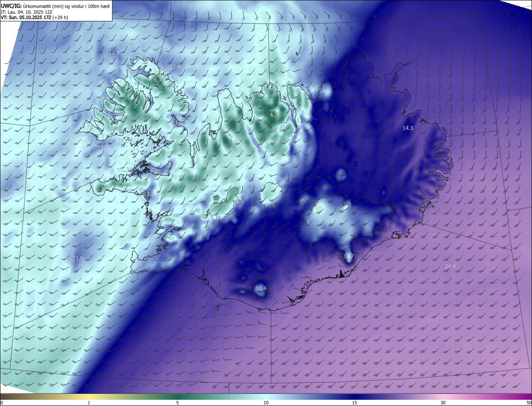Click the 24.4 value label on the map
The height and width of the screenshot is (406, 532).
pyautogui.click(x=450, y=267)
